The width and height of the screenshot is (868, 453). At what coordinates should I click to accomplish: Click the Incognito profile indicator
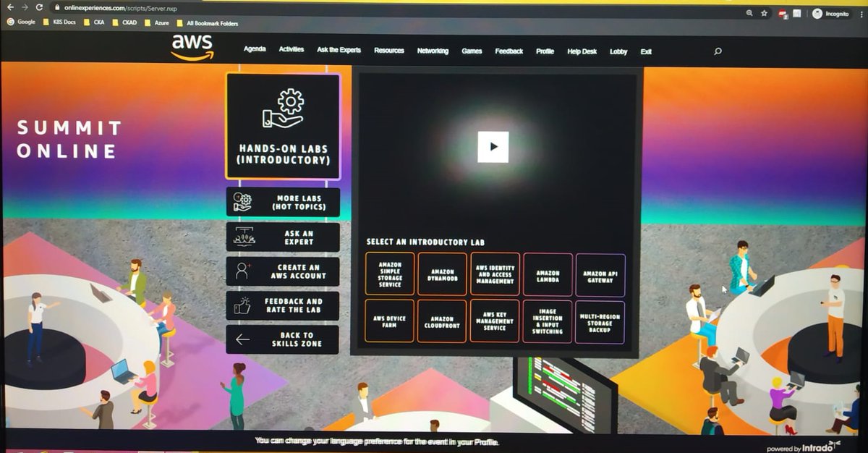[831, 14]
